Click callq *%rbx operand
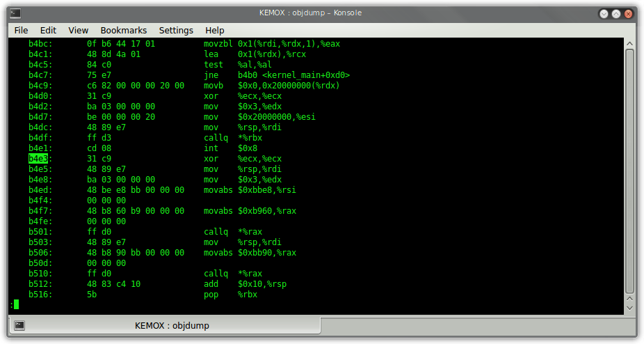The height and width of the screenshot is (344, 644). click(250, 138)
